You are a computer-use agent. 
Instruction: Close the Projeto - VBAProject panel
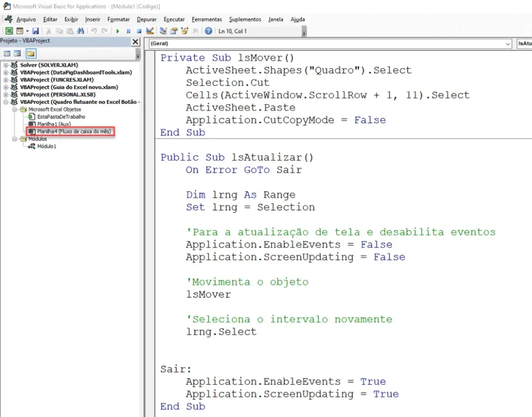tap(135, 42)
